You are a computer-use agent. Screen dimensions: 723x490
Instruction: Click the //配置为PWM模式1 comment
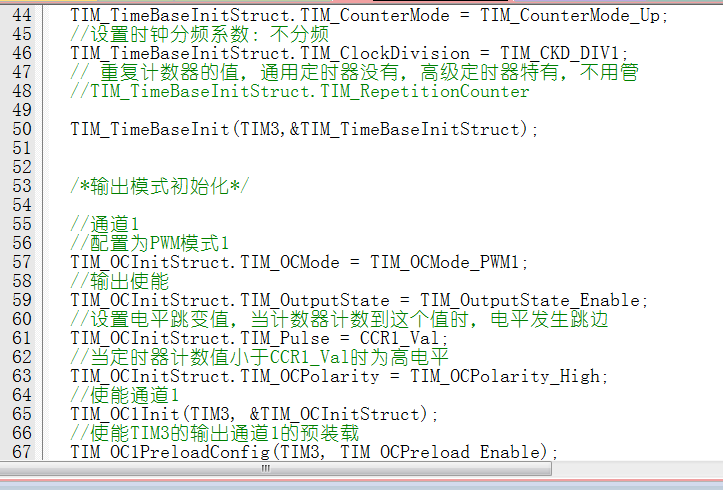[x=150, y=243]
